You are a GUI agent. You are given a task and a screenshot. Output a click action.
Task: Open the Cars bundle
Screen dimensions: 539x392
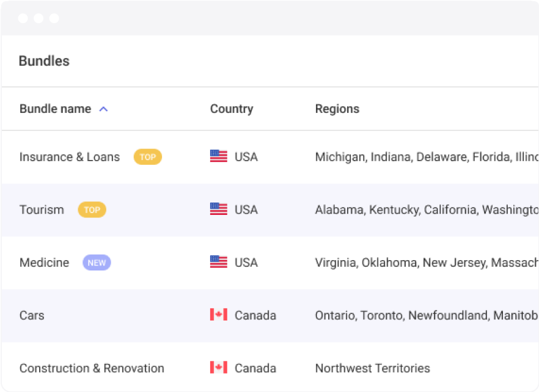click(32, 316)
